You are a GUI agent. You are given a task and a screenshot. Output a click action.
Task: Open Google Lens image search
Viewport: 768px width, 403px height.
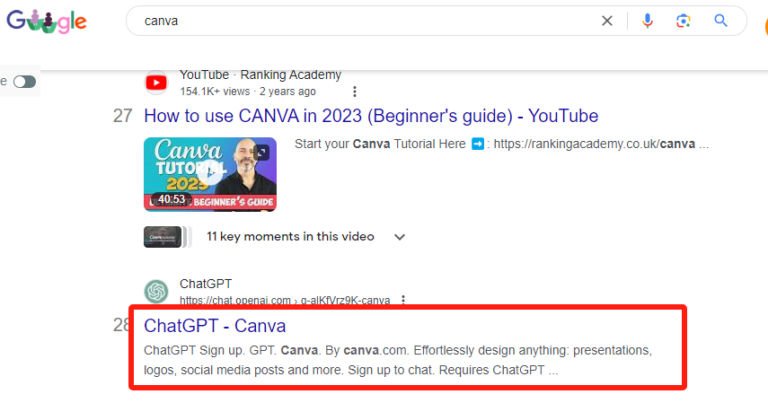683,21
